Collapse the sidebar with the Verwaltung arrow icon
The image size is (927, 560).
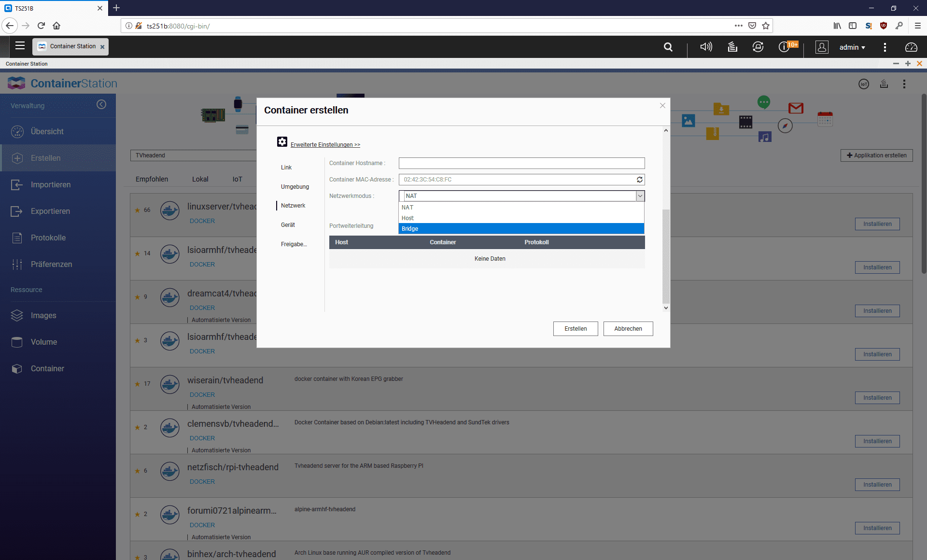point(101,105)
